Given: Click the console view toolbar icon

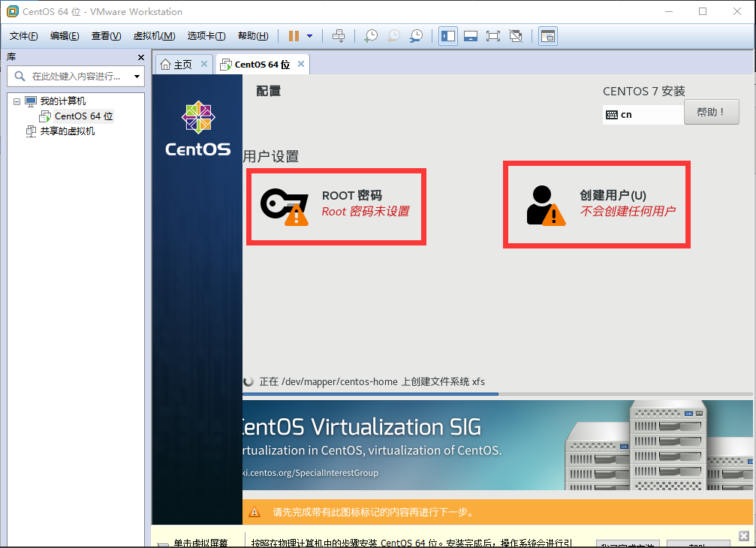Looking at the screenshot, I should tap(548, 36).
